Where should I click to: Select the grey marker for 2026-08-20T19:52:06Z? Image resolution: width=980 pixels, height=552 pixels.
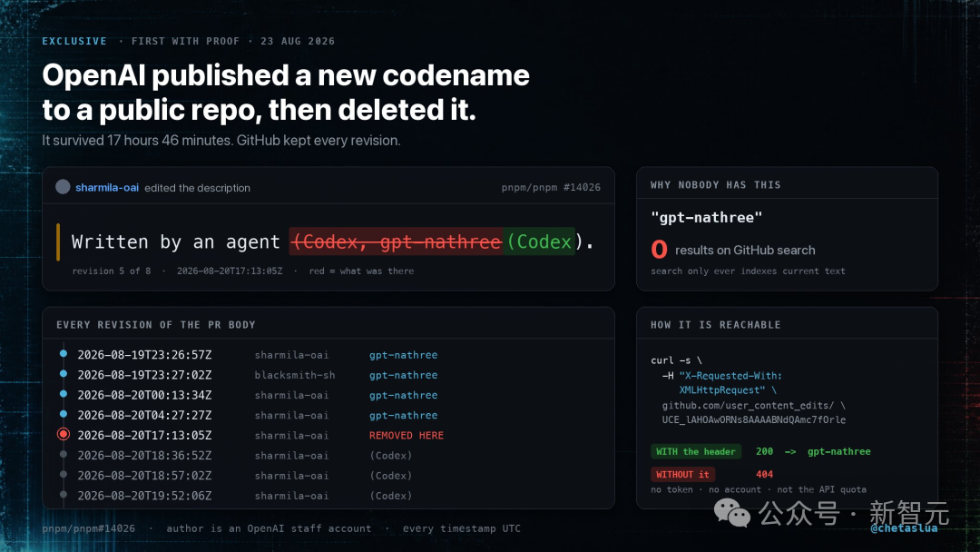tap(64, 495)
